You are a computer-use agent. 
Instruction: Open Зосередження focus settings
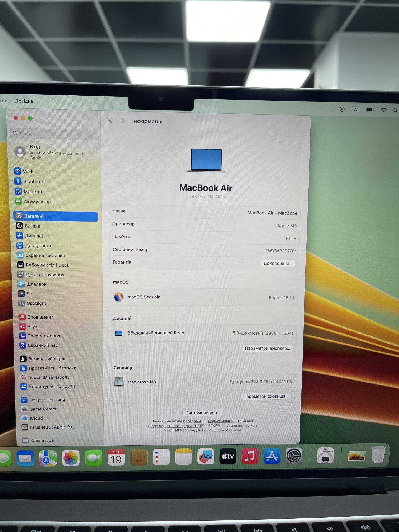pyautogui.click(x=40, y=336)
